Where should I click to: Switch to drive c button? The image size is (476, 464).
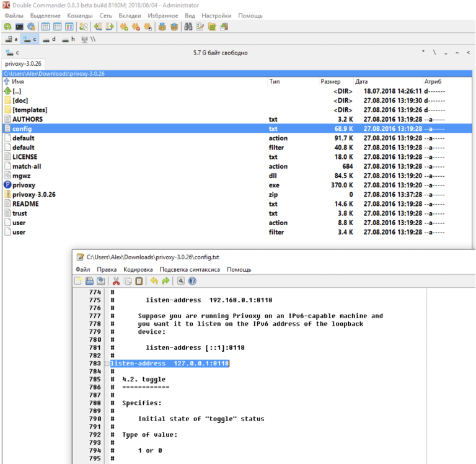click(x=30, y=39)
